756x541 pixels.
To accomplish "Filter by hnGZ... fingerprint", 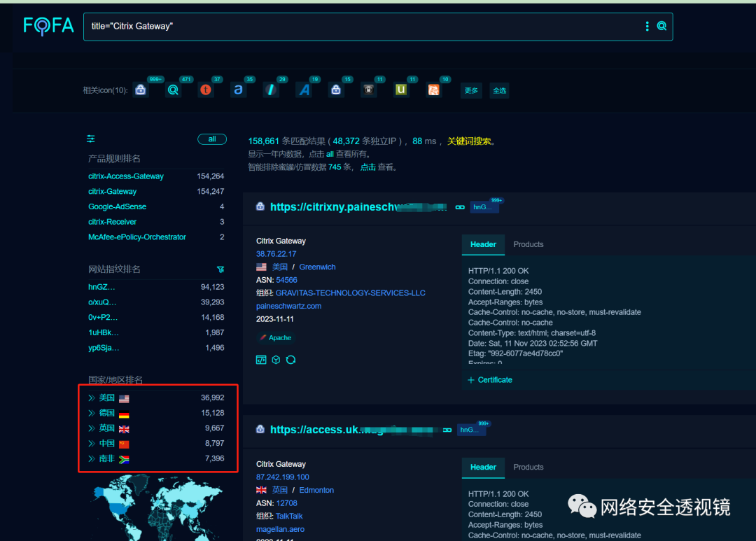I will point(101,288).
